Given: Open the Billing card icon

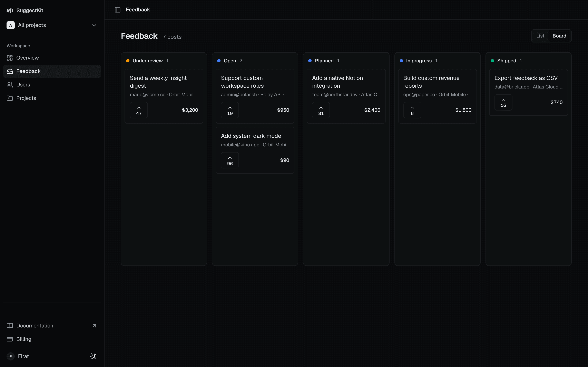Looking at the screenshot, I should (x=10, y=339).
